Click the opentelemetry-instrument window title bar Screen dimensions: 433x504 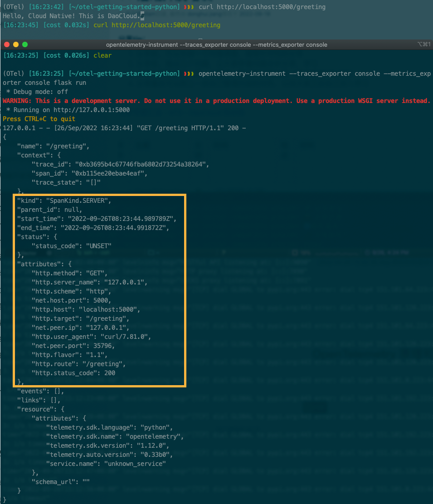coord(216,44)
